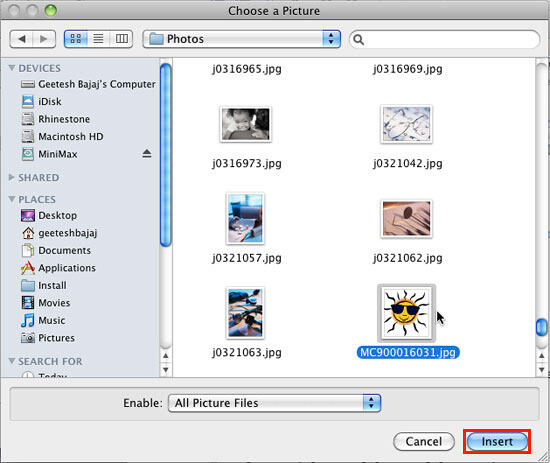Click the green zoom window button
Image resolution: width=550 pixels, height=463 pixels.
coord(50,11)
